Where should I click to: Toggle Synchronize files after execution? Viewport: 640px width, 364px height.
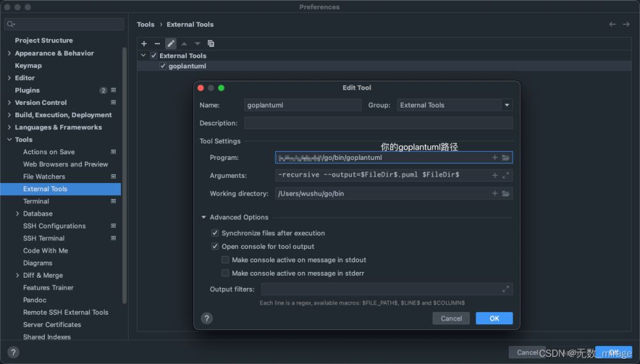point(214,233)
